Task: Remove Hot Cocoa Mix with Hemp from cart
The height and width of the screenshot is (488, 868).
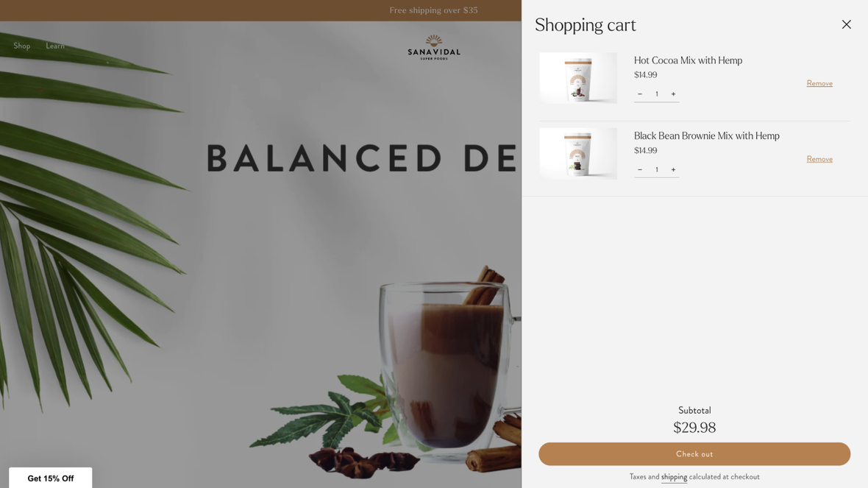Action: click(x=819, y=83)
